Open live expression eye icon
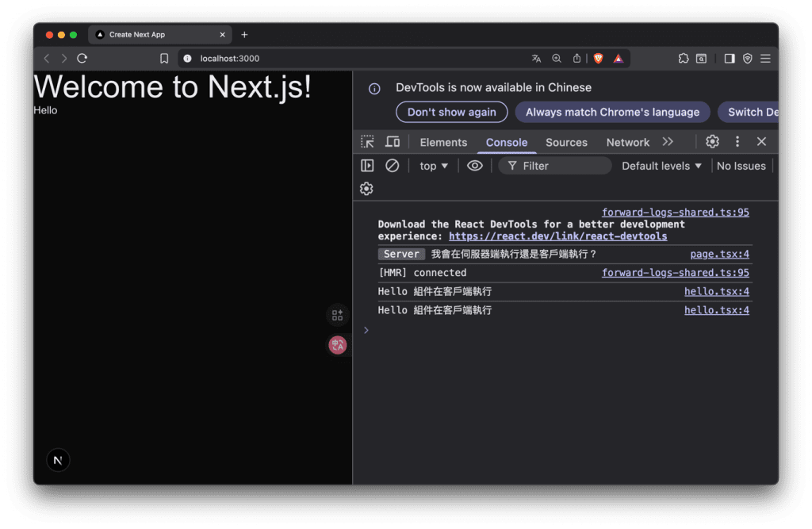This screenshot has height=529, width=812. click(x=475, y=166)
